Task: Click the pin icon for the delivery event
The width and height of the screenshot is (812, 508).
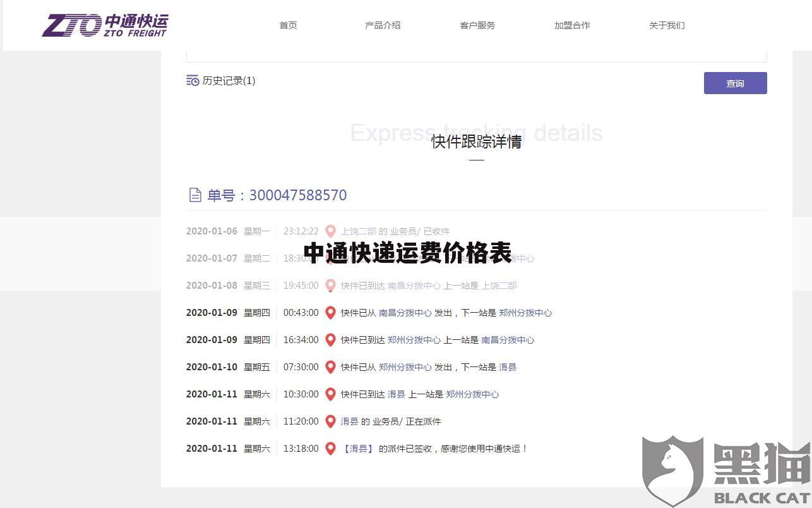Action: (x=330, y=449)
